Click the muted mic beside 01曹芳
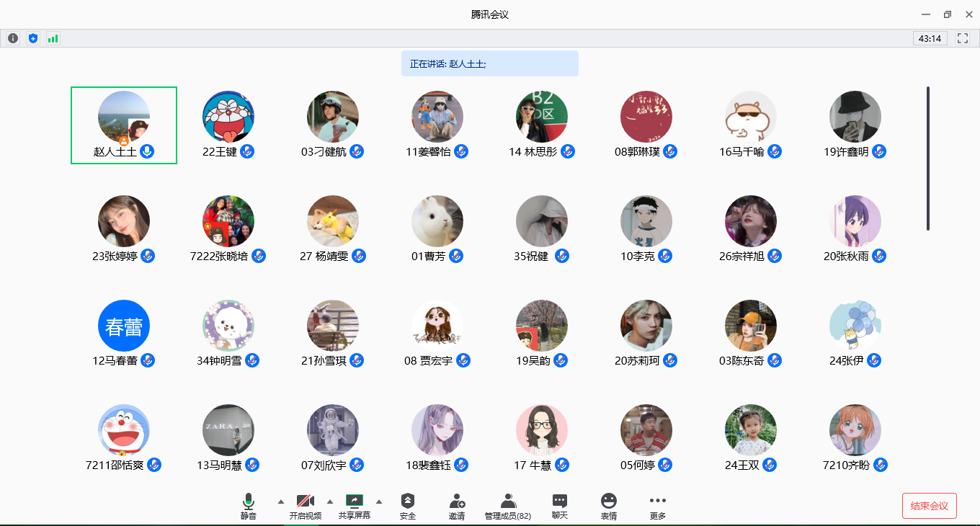980x526 pixels. pyautogui.click(x=456, y=256)
